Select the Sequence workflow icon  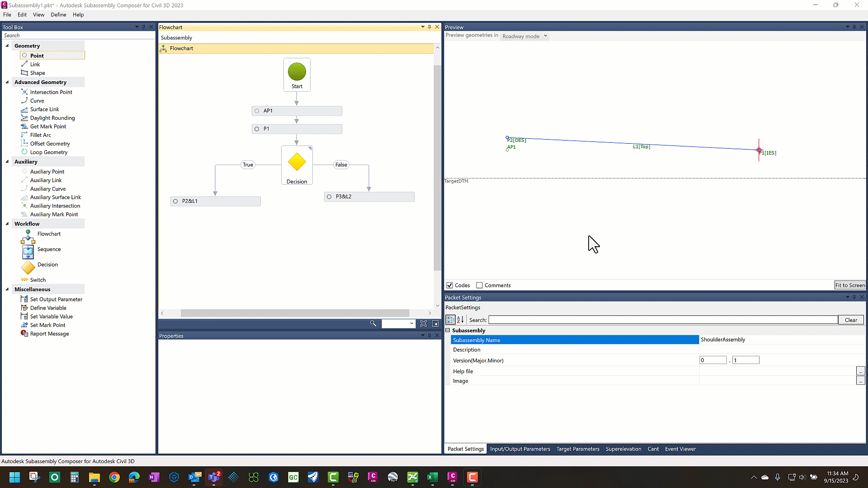pyautogui.click(x=28, y=252)
